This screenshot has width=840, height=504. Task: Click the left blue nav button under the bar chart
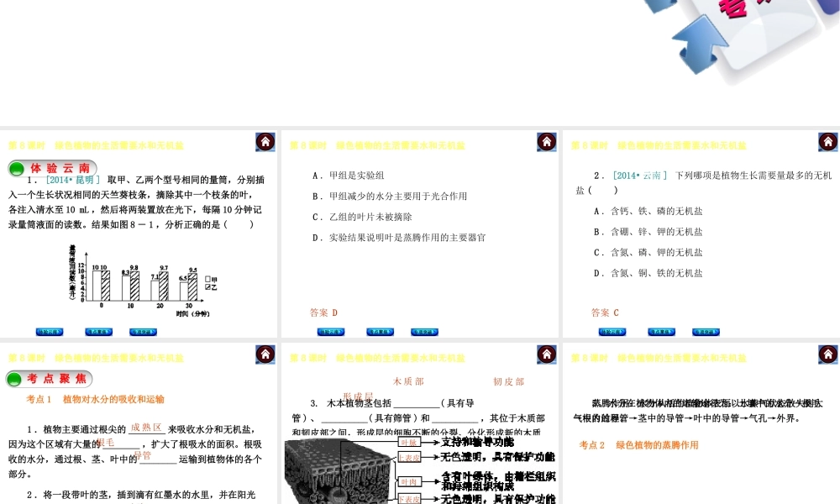point(50,332)
